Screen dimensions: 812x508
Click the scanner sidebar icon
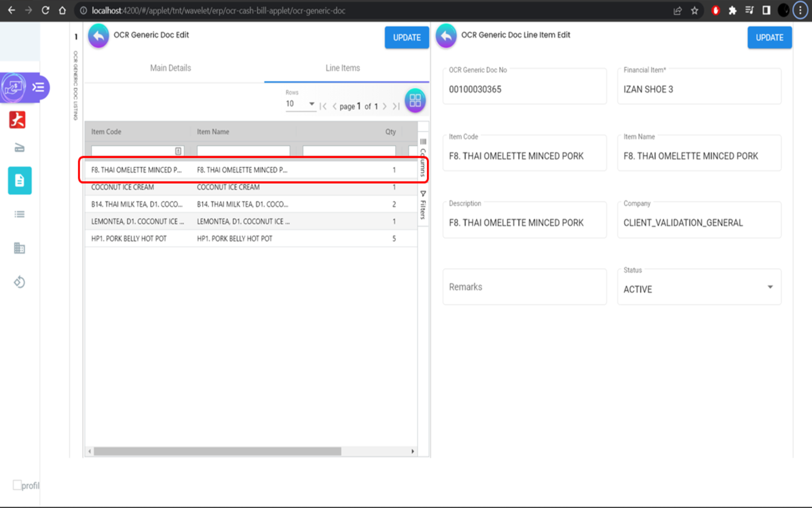[x=20, y=148]
